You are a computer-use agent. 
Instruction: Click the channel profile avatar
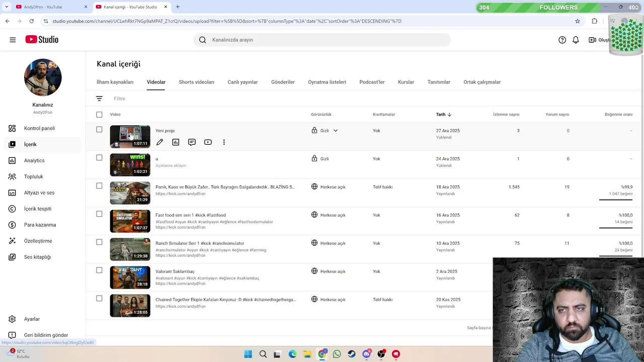(x=43, y=77)
